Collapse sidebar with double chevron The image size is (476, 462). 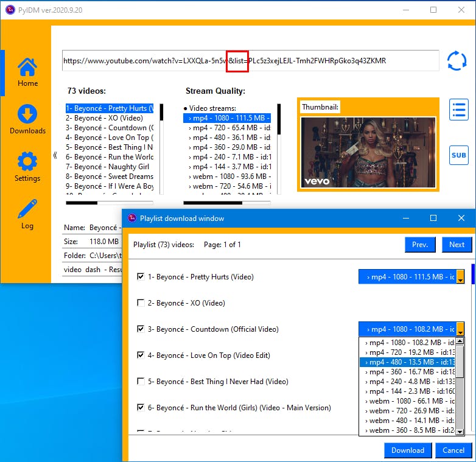[55, 155]
